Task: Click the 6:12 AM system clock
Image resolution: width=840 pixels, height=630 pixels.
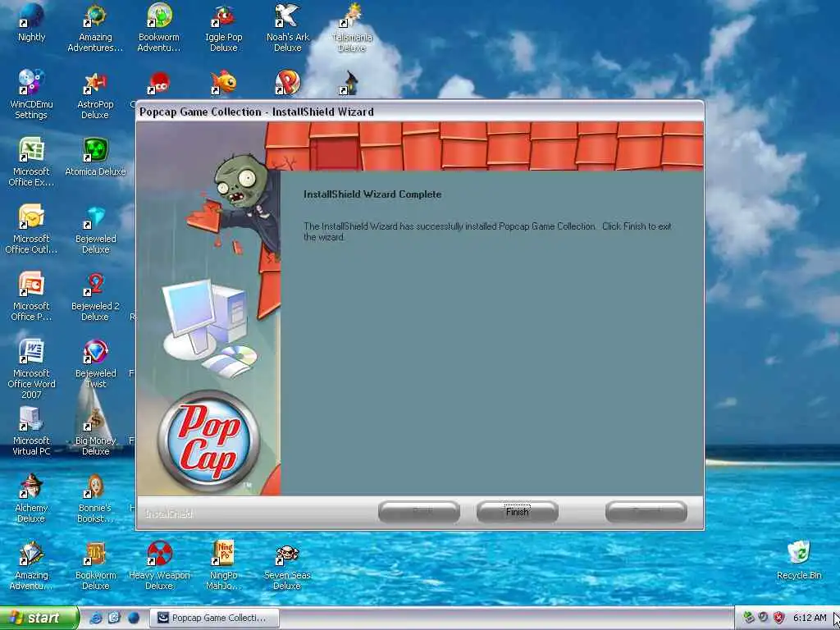Action: tap(810, 618)
